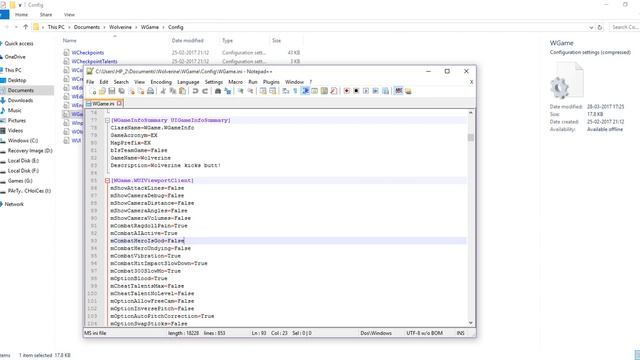
Task: Expand the chevron after This PC breadcrumb
Action: tap(69, 27)
